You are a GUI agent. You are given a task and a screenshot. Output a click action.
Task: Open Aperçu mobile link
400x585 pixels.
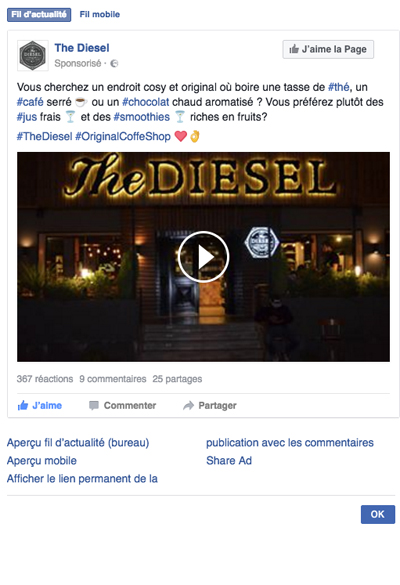pos(42,461)
